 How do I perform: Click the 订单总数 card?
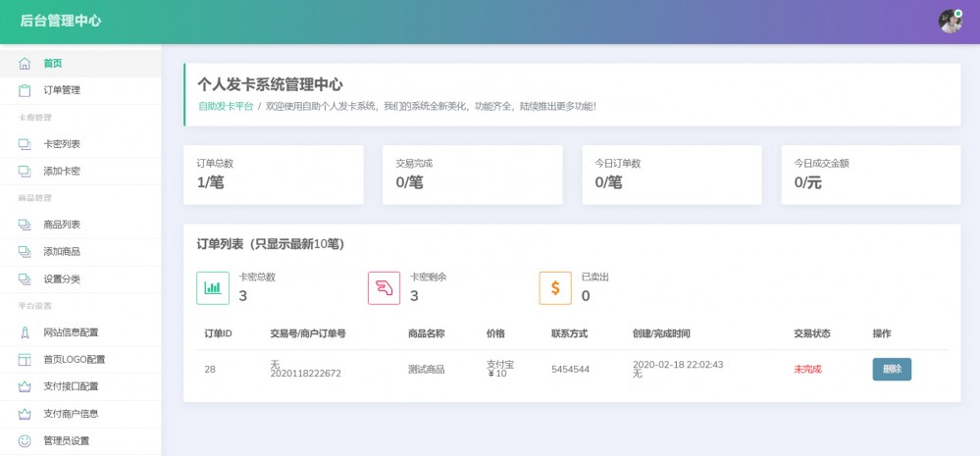click(x=273, y=175)
